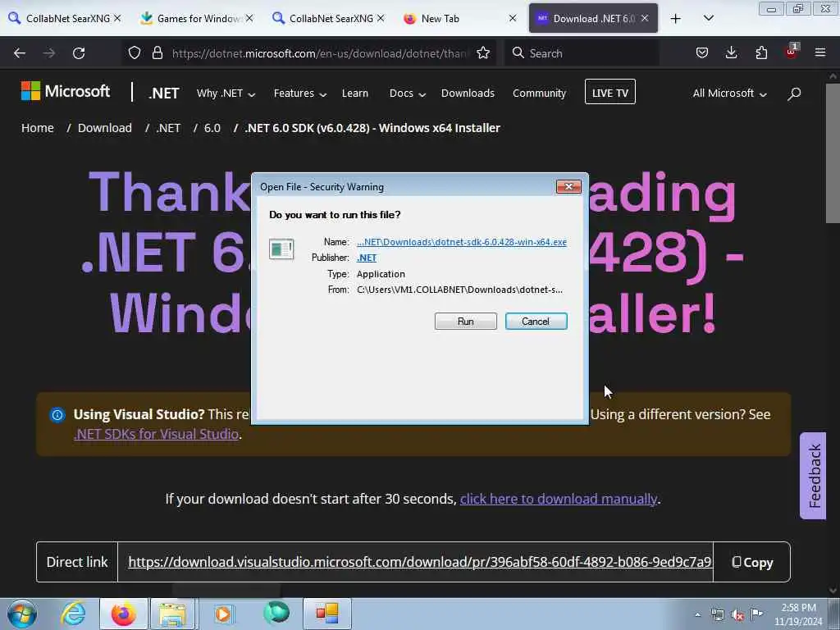Expand the Docs dropdown menu
Screen dimensions: 840x630
point(408,94)
